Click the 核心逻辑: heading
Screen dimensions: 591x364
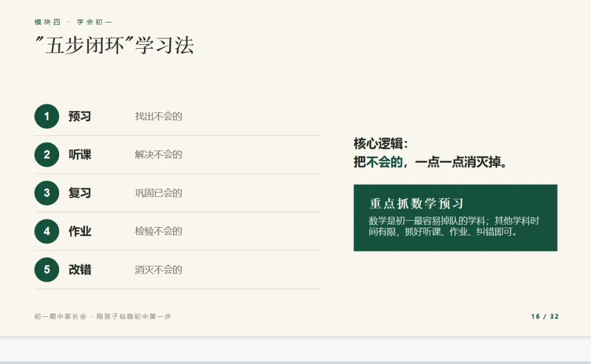point(381,144)
